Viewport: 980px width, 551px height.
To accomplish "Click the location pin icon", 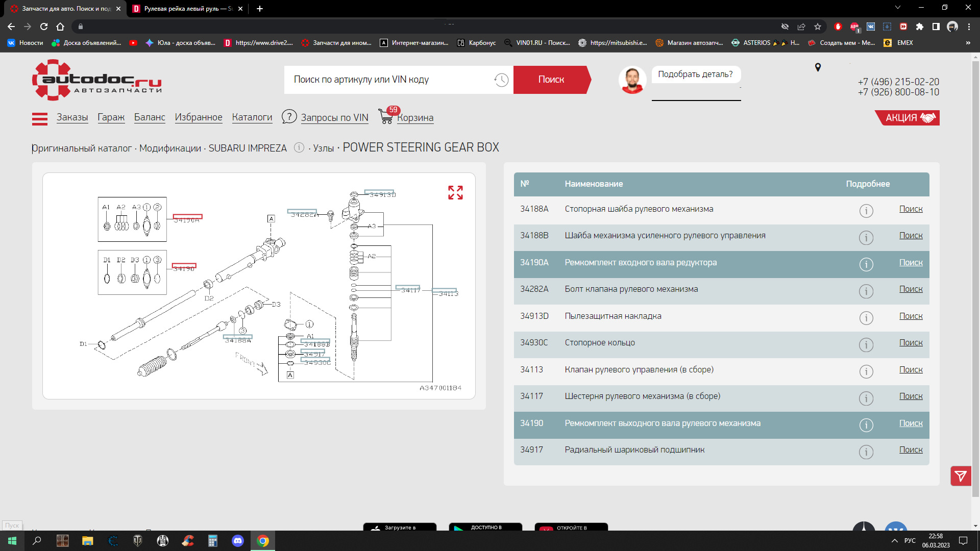I will coord(818,67).
